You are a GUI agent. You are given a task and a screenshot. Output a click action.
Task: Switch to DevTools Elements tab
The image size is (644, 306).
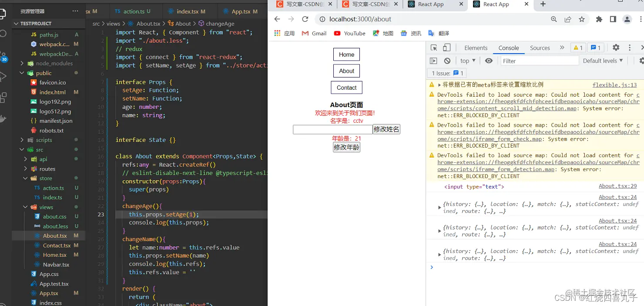coord(476,48)
